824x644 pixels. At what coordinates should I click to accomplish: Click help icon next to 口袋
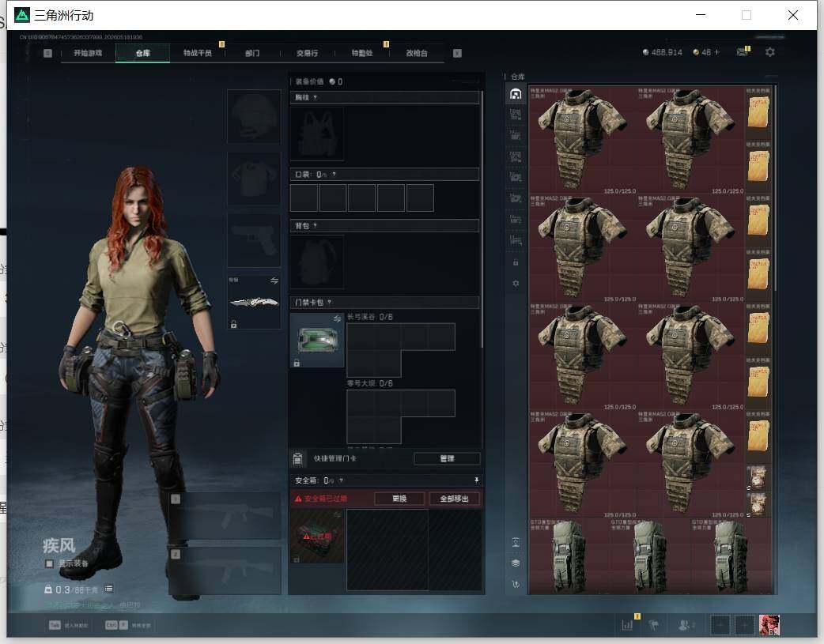334,175
